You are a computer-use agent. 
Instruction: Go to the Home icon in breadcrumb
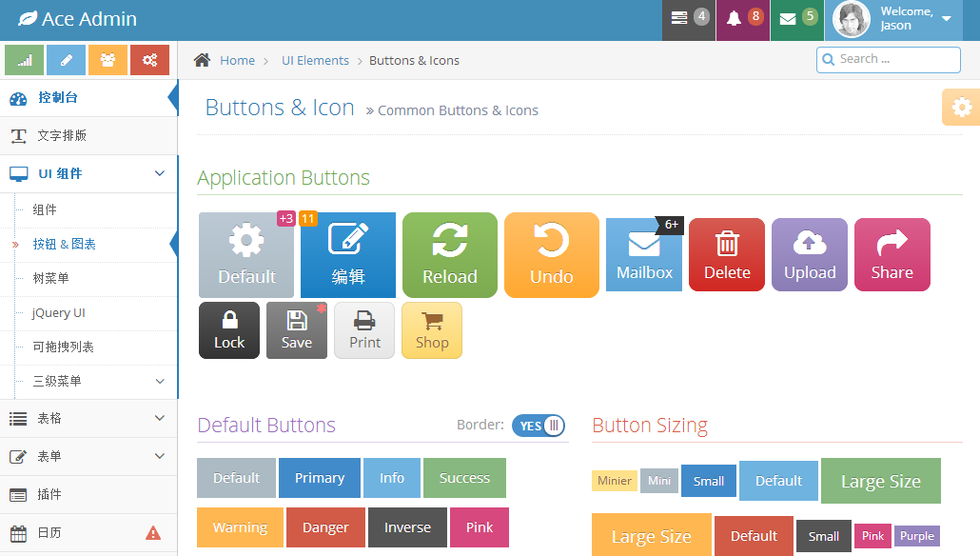[x=202, y=60]
